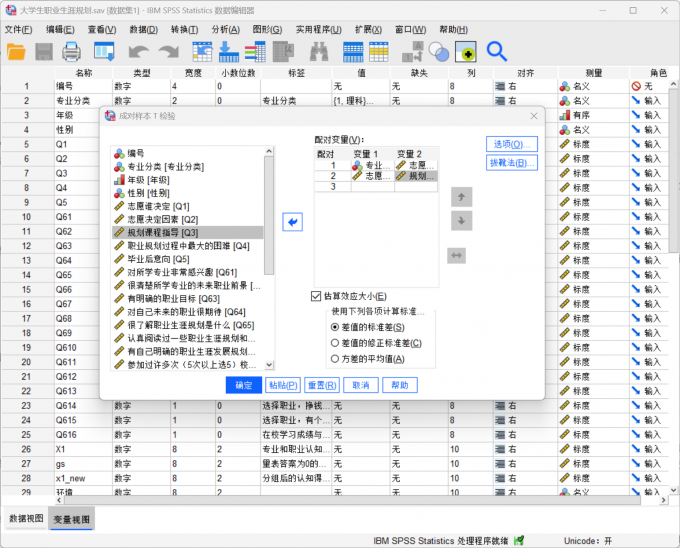The width and height of the screenshot is (680, 548).
Task: Run descriptive statistics toolbar icon
Action: [284, 52]
